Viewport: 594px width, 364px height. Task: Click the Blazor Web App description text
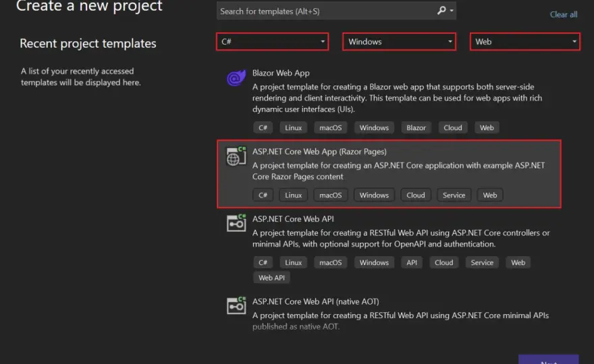397,98
